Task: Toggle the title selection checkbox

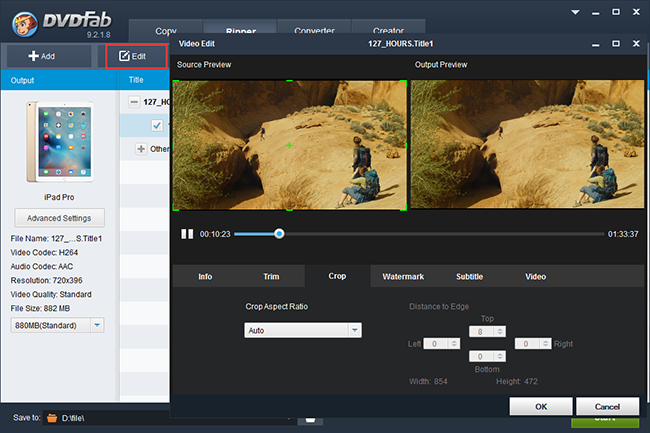Action: point(157,125)
